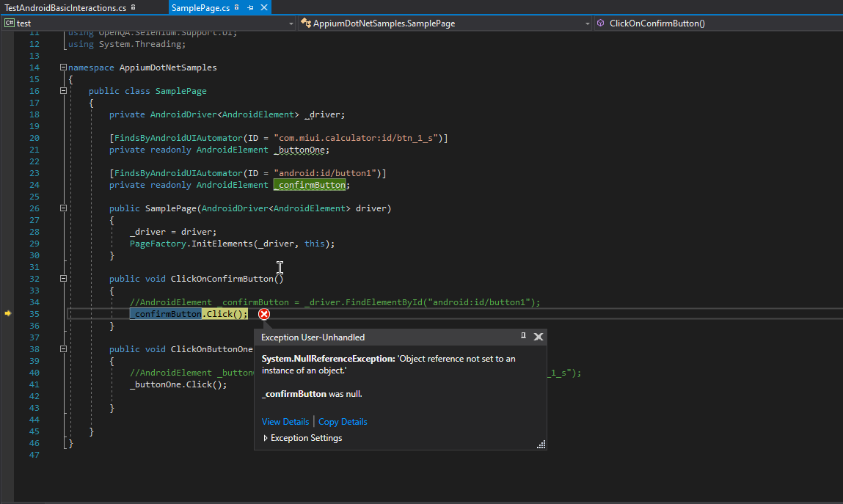Select the SamplePage.cs tab
This screenshot has height=504, width=843.
pos(200,7)
